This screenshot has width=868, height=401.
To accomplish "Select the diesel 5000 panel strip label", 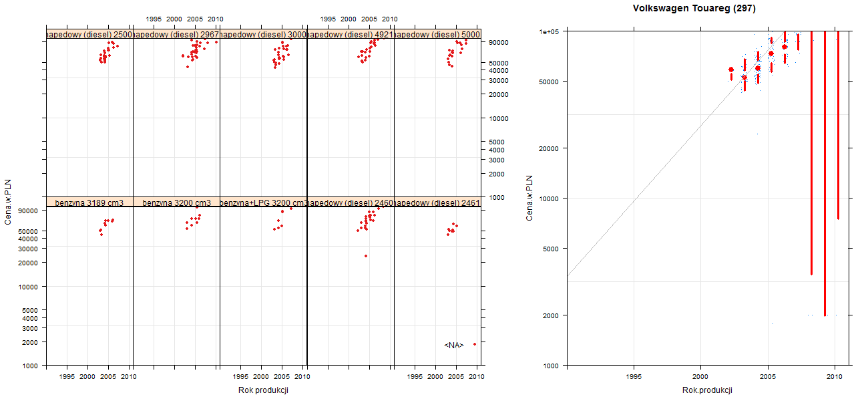I will coord(437,34).
